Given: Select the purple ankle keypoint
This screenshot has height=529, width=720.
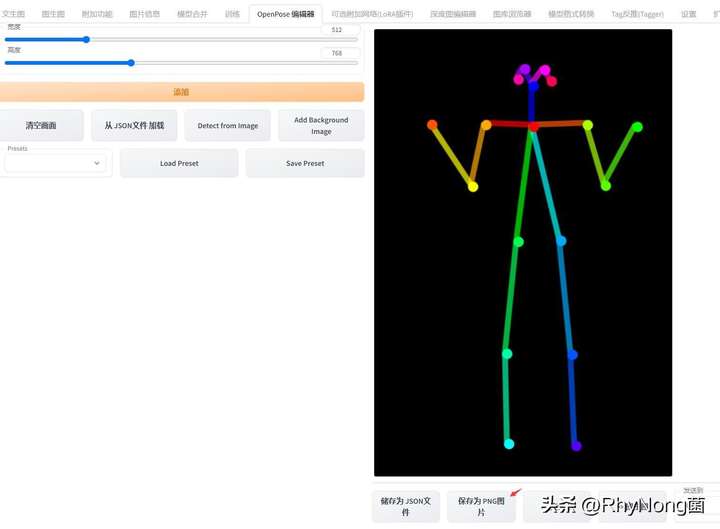Looking at the screenshot, I should tap(576, 445).
